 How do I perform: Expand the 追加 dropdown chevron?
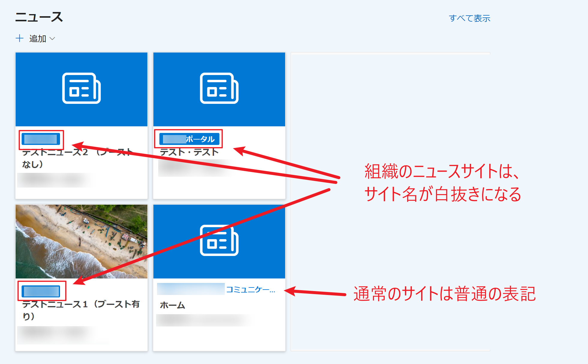[x=52, y=39]
